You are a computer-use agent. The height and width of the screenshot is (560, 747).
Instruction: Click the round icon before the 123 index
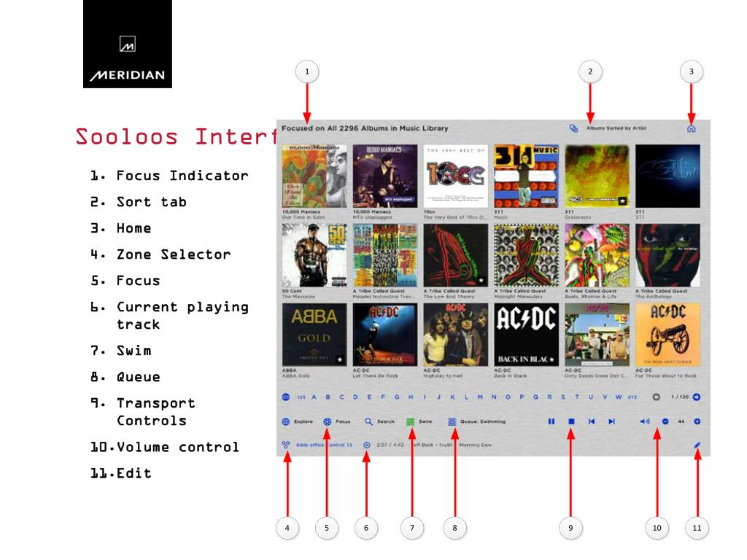click(x=286, y=397)
